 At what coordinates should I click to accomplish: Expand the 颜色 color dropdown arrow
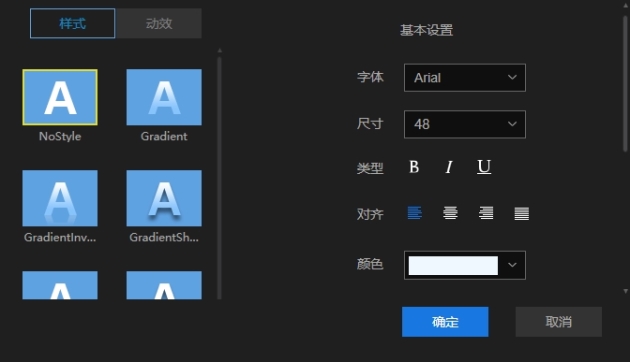[x=512, y=265]
